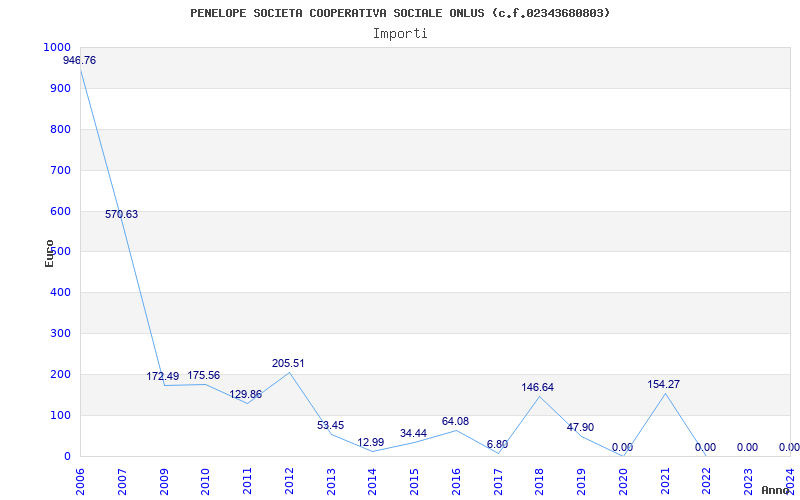
Task: Select the 154.27 data label
Action: pyautogui.click(x=663, y=385)
